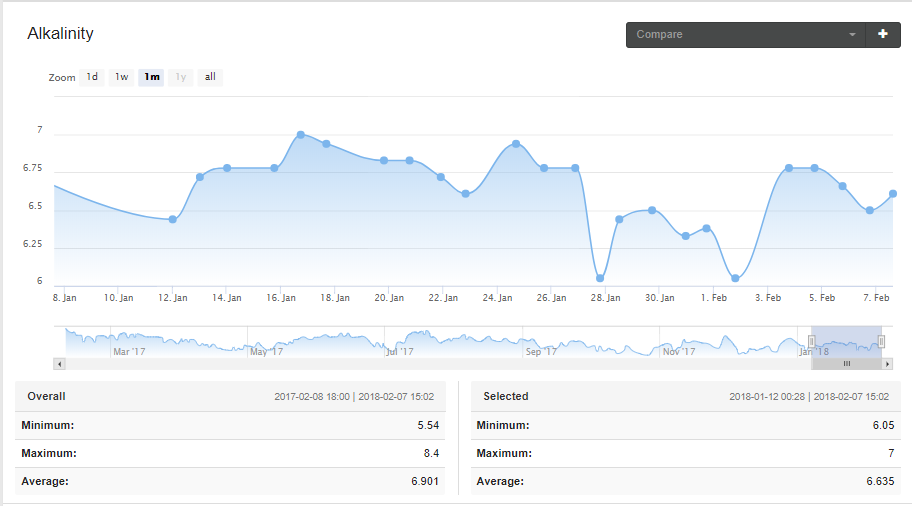
Task: Click the Mar '17 area in navigator
Action: (129, 351)
